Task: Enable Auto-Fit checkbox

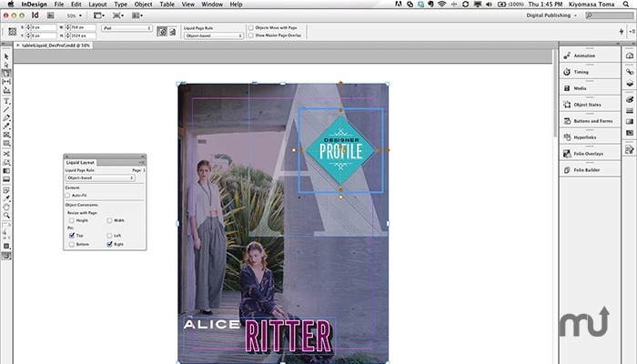Action: 67,196
